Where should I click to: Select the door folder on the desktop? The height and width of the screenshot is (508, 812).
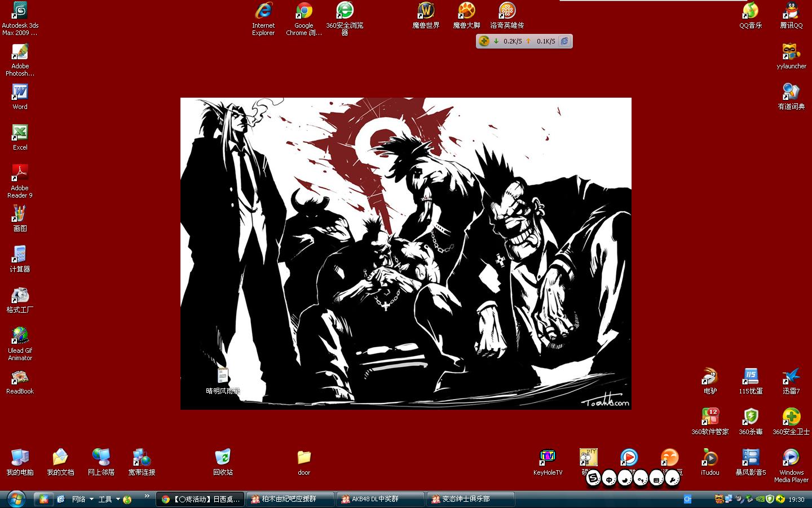tap(304, 462)
